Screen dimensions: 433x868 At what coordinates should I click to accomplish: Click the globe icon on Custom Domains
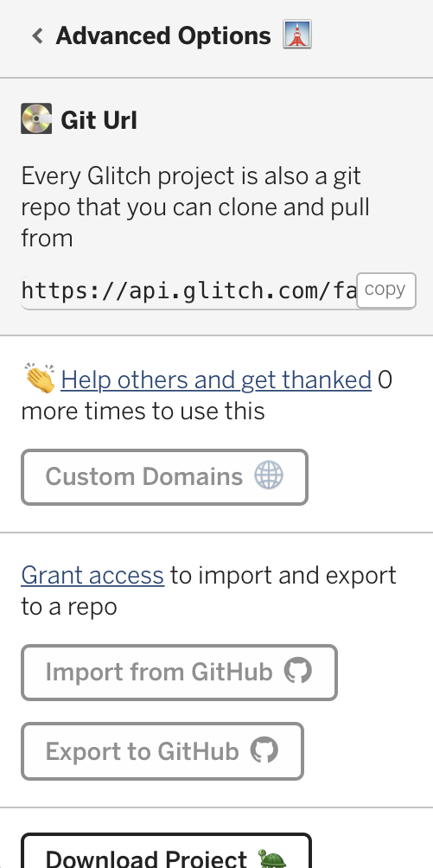click(x=269, y=476)
